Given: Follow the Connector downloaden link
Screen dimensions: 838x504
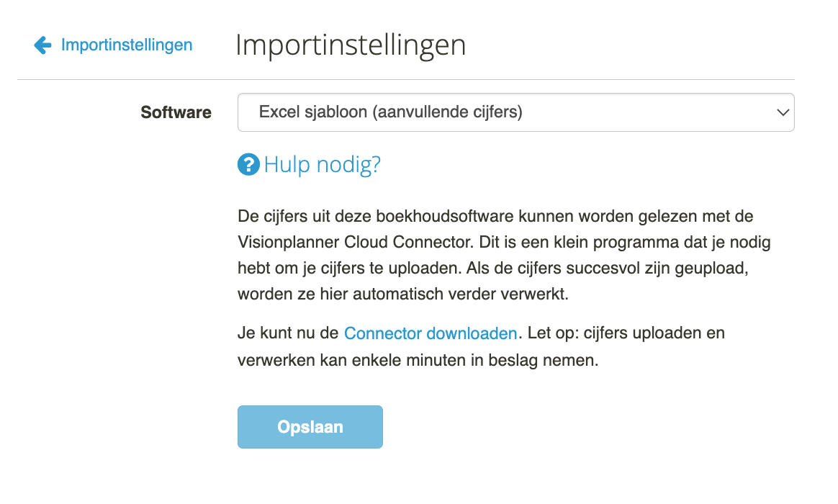Looking at the screenshot, I should coord(431,333).
